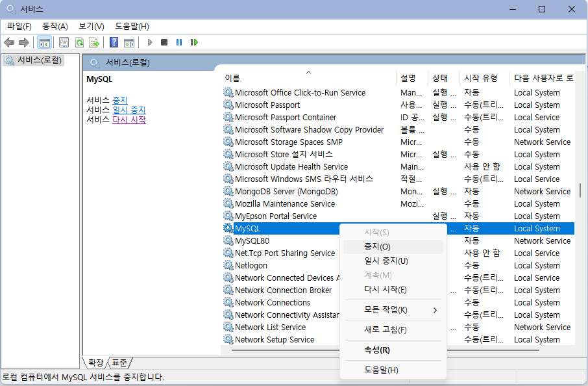The width and height of the screenshot is (588, 386).
Task: Open 속성(R) from the context menu
Action: (393, 350)
